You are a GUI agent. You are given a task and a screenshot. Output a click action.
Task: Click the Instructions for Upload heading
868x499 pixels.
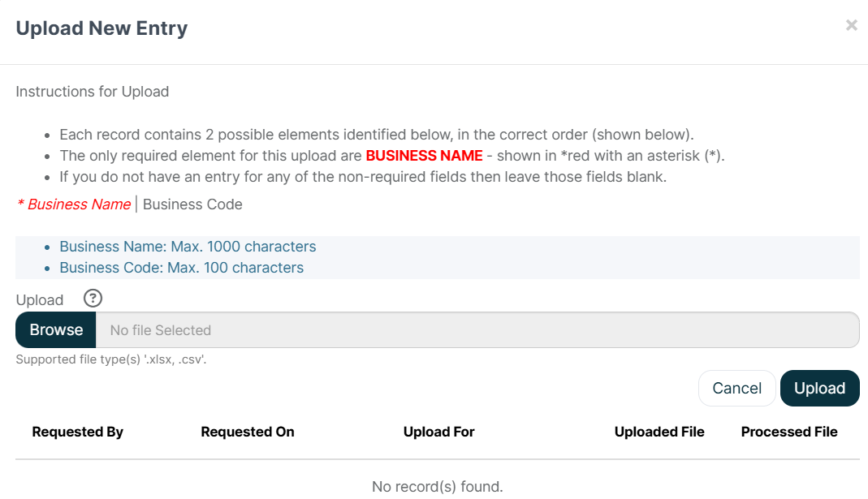coord(93,92)
